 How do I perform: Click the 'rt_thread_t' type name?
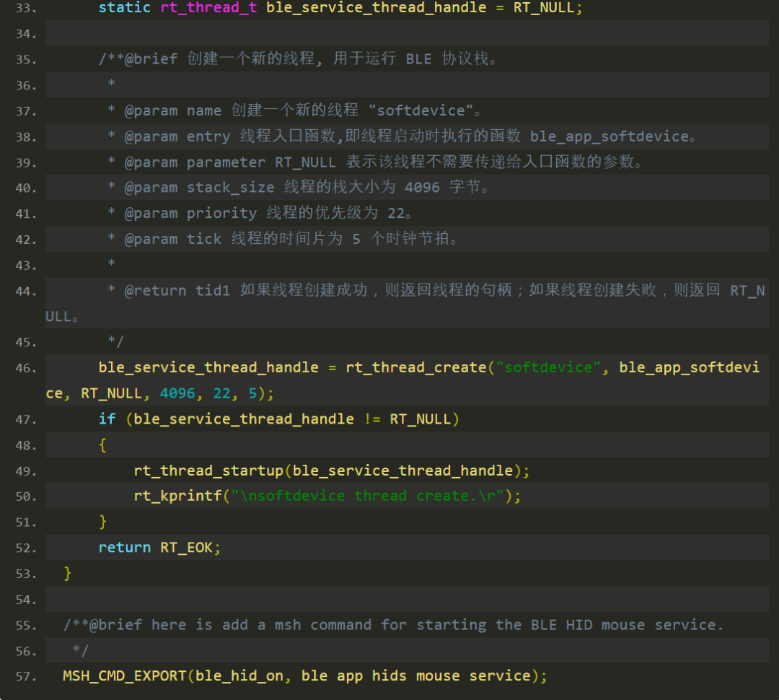pos(208,8)
